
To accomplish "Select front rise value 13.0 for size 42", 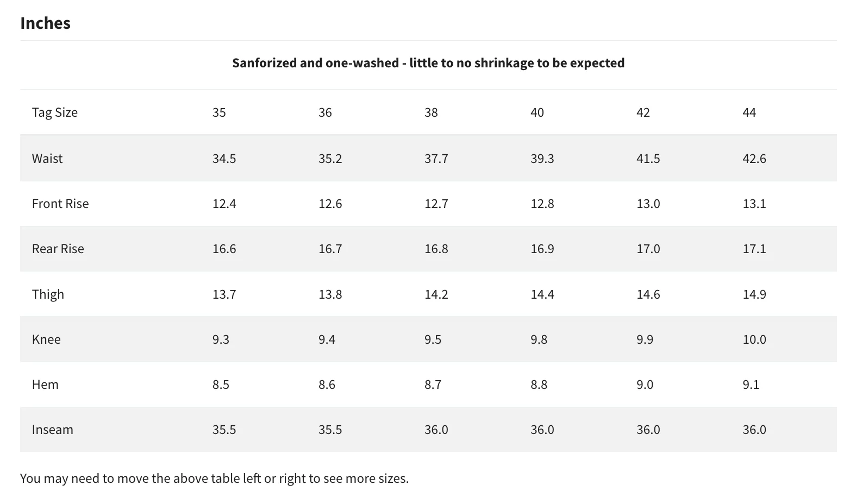I will tap(648, 204).
